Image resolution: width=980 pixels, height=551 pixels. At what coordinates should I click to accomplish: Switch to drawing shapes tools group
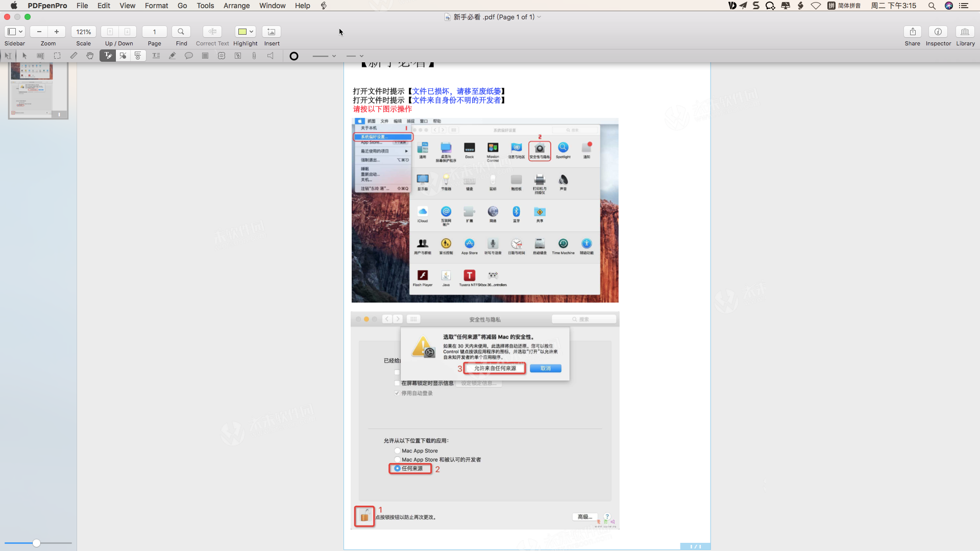tap(123, 56)
